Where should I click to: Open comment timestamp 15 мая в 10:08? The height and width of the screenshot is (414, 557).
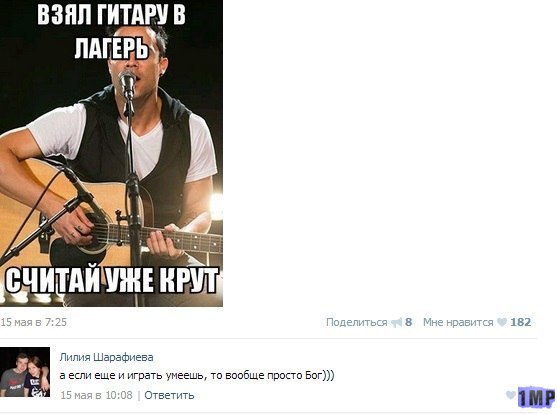coord(96,395)
